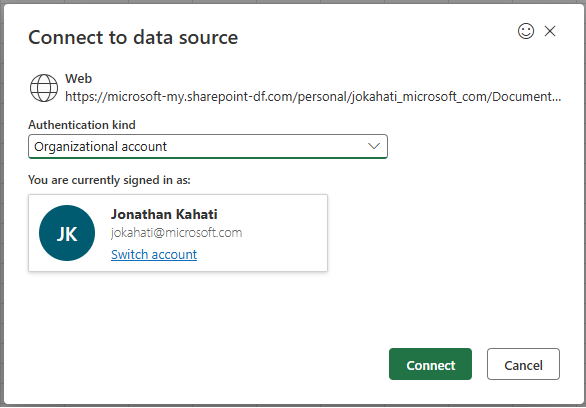Click the globe Web source icon
Screen dimensions: 586x408
[x=44, y=88]
